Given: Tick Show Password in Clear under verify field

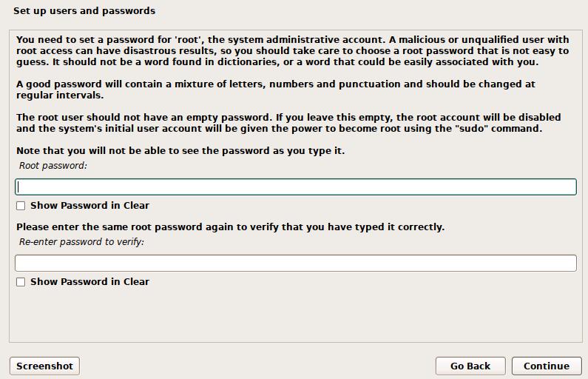Looking at the screenshot, I should point(21,282).
